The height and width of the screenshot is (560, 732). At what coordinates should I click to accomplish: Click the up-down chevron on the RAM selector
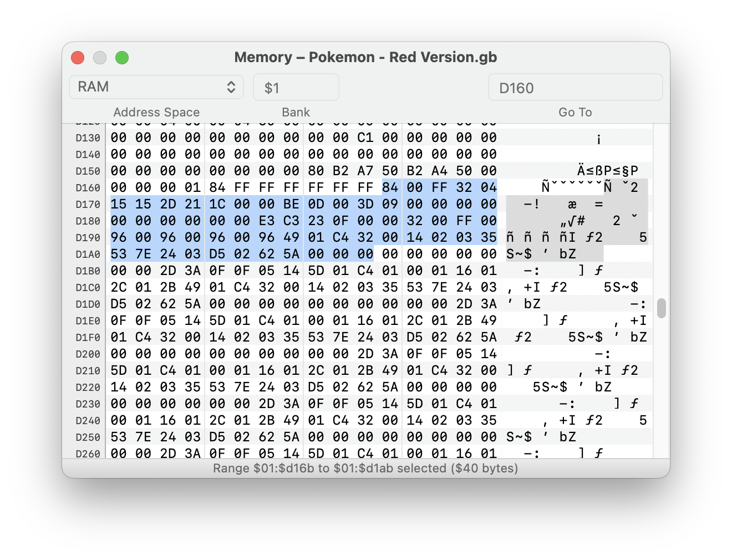(x=232, y=86)
